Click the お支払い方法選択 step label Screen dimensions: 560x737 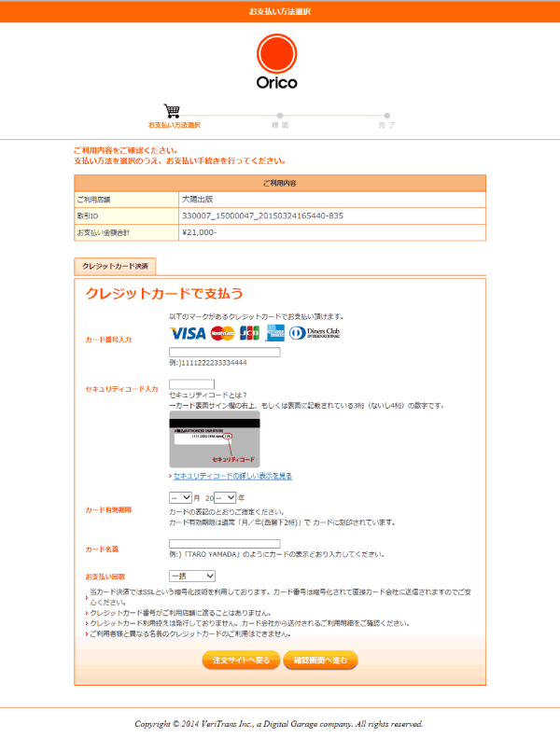pyautogui.click(x=174, y=125)
